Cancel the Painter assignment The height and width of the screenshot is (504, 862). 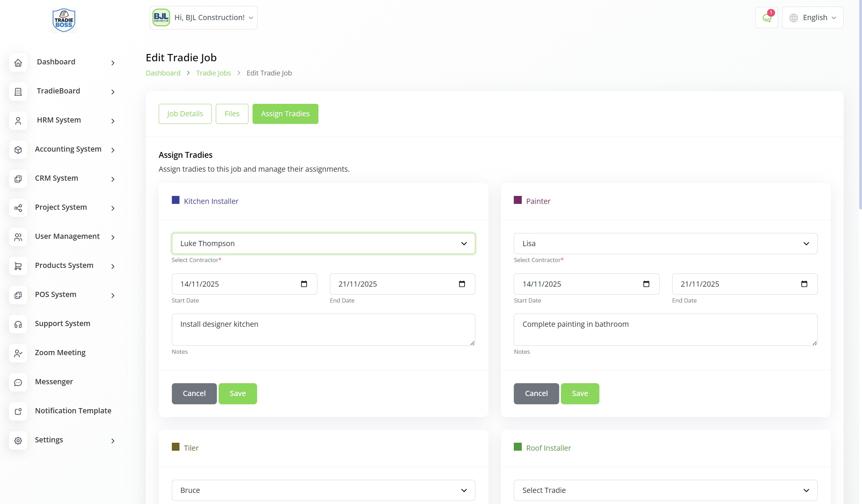click(536, 393)
